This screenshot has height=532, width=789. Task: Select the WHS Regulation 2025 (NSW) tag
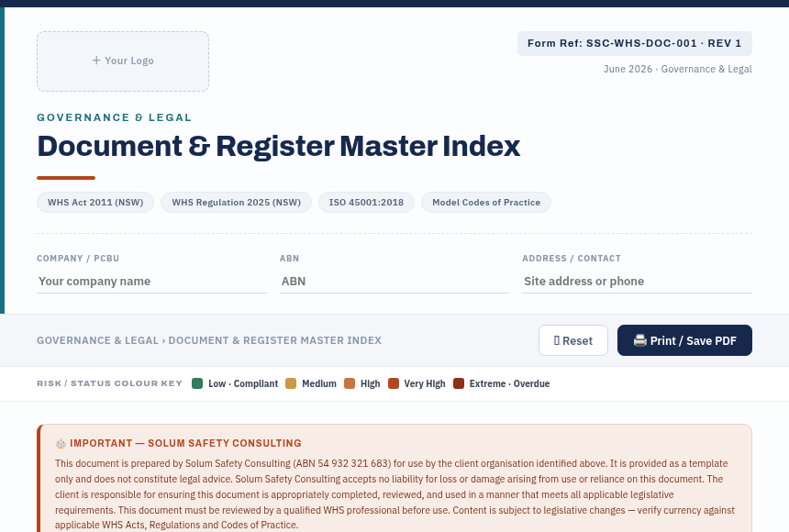coord(236,203)
